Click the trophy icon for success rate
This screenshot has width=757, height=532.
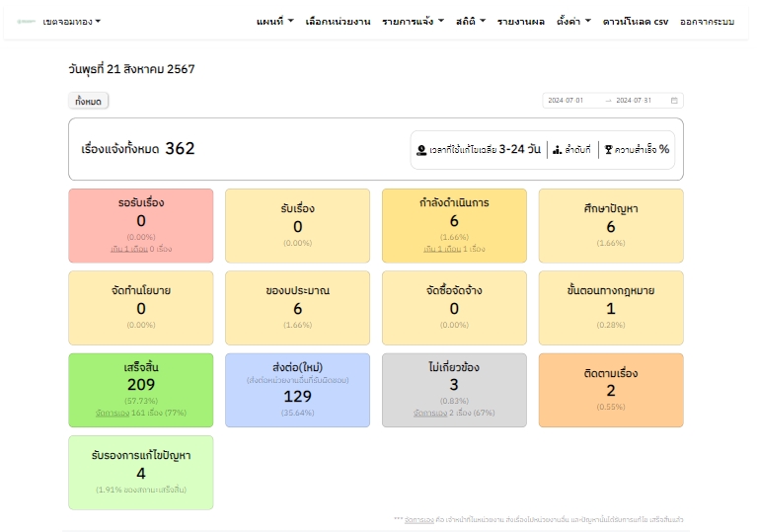pyautogui.click(x=608, y=150)
